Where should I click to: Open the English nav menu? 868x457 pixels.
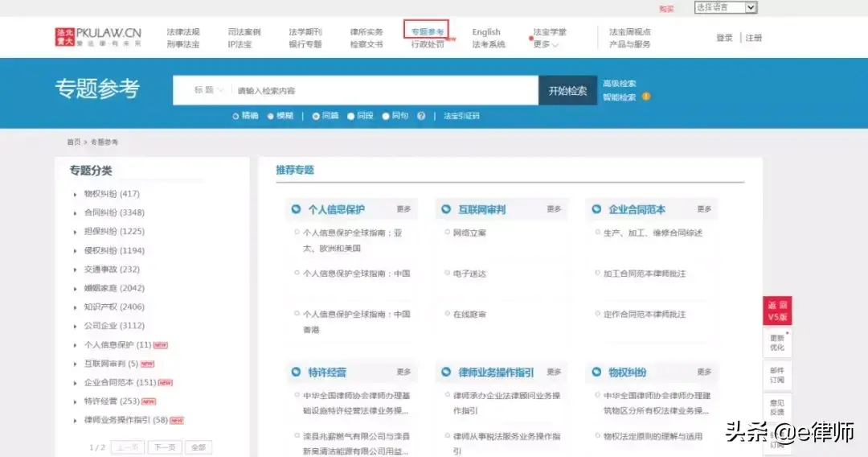pos(486,32)
